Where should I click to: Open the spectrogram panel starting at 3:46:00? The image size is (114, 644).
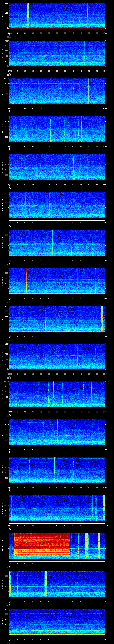click(57, 16)
